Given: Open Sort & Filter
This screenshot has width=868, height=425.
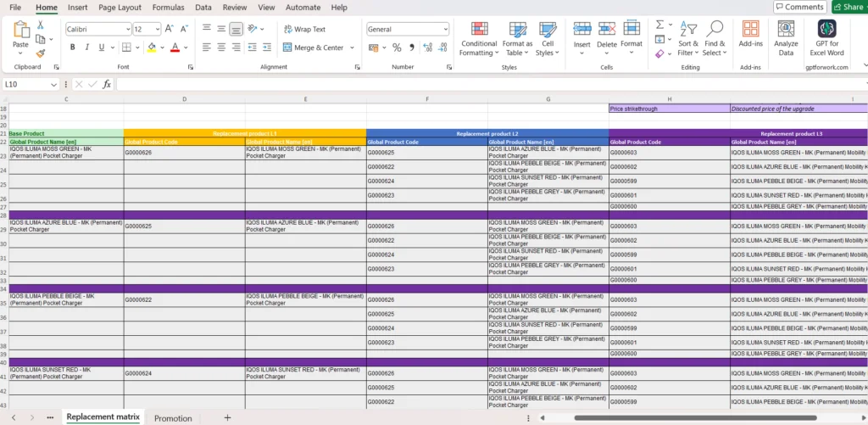Looking at the screenshot, I should 688,39.
